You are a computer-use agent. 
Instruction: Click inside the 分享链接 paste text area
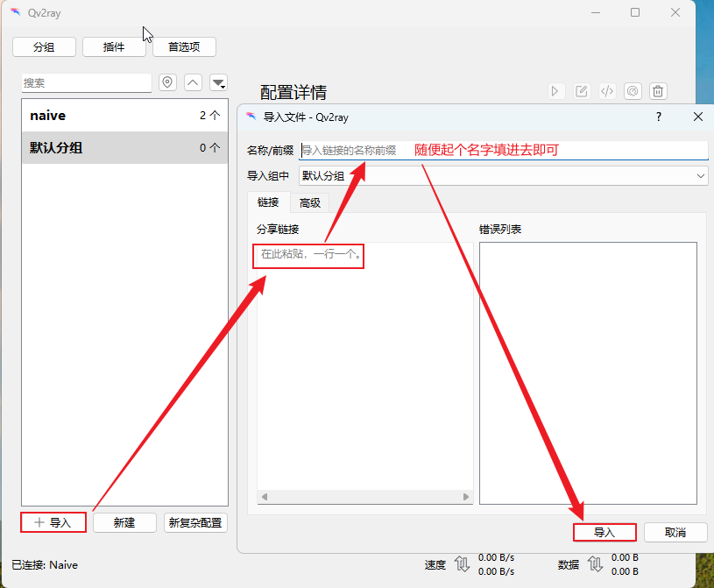tap(364, 368)
